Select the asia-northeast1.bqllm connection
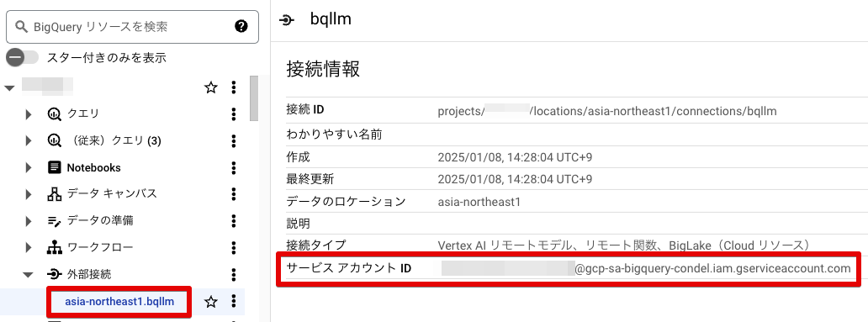 119,302
